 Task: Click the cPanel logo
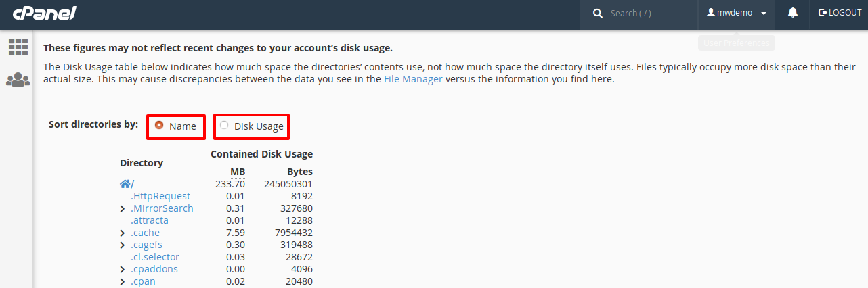[45, 13]
